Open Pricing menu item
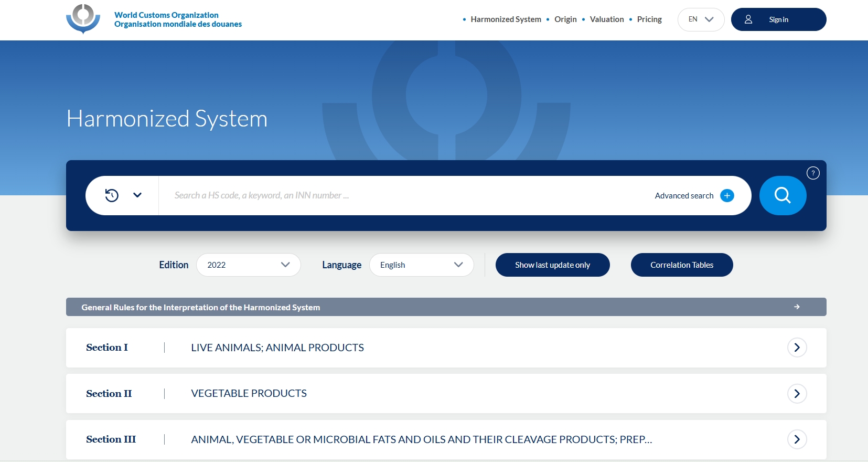 pyautogui.click(x=649, y=19)
